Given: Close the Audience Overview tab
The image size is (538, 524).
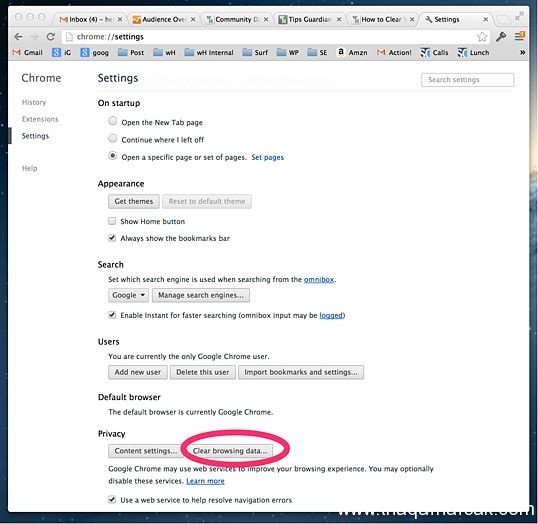Looking at the screenshot, I should click(x=193, y=20).
